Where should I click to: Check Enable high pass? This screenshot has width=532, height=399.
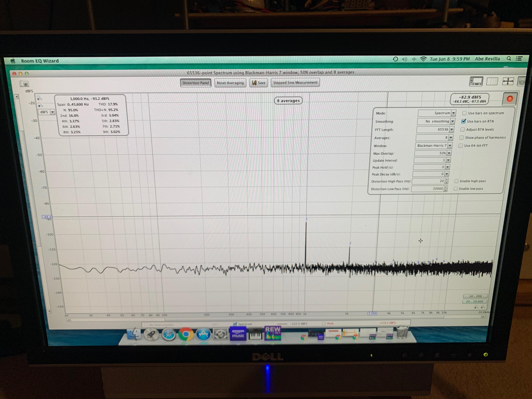[x=456, y=181]
